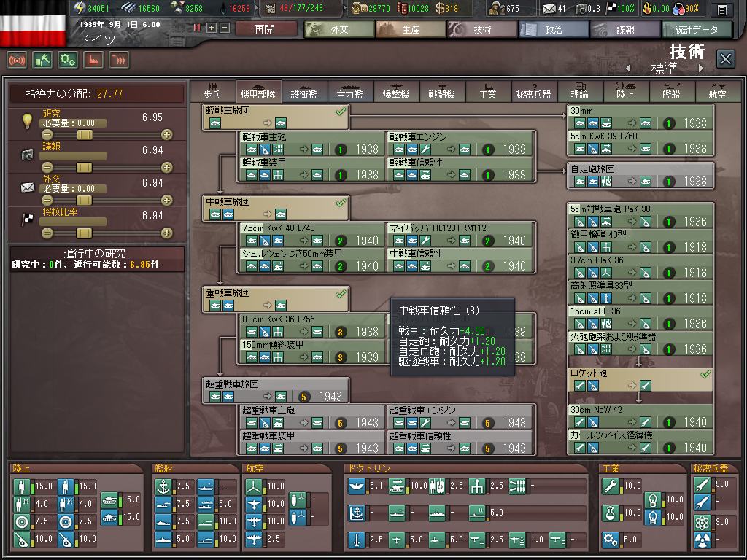Screen dimensions: 747x560
Task: Click the blue light bulb icon in 工業
Action: [652, 517]
